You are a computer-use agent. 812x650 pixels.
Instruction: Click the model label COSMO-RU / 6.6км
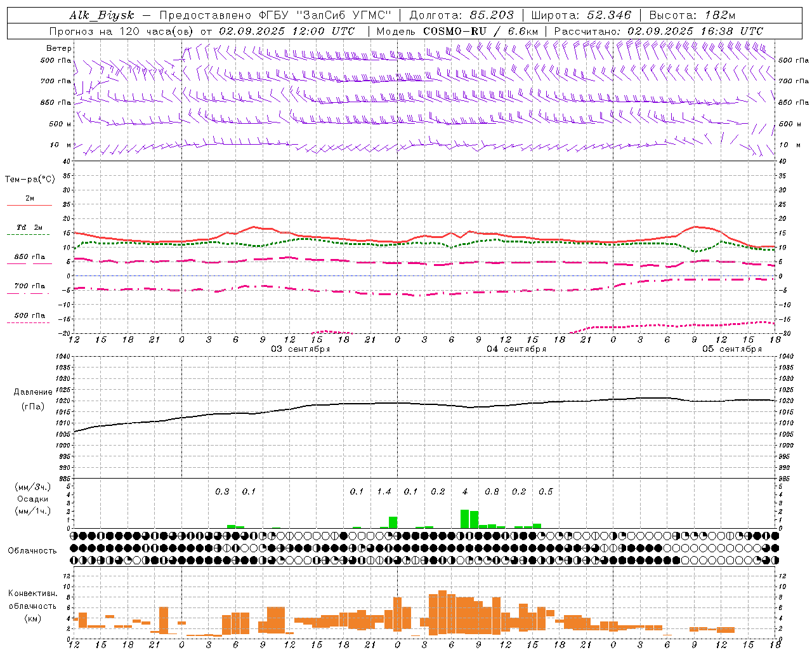[x=480, y=31]
